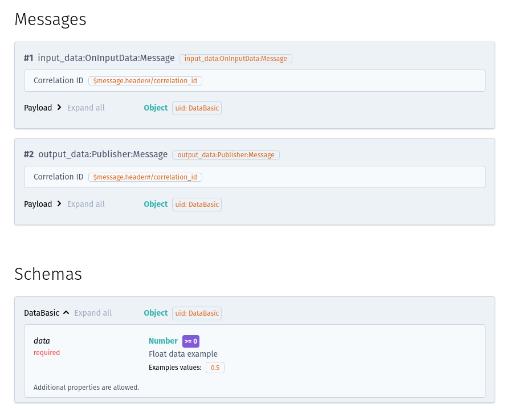Click uid: DataBasic badge in Schemas section
Viewport: 510px width, 420px height.
coord(197,313)
